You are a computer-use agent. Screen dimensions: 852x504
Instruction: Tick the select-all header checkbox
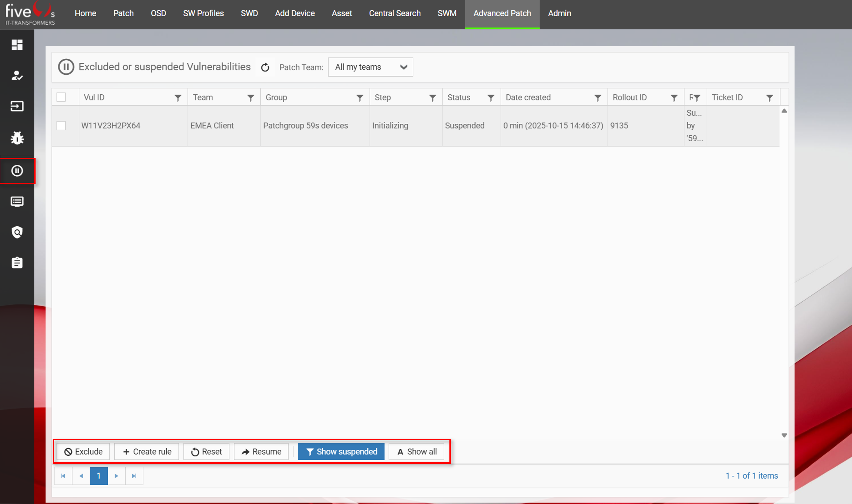(x=61, y=97)
